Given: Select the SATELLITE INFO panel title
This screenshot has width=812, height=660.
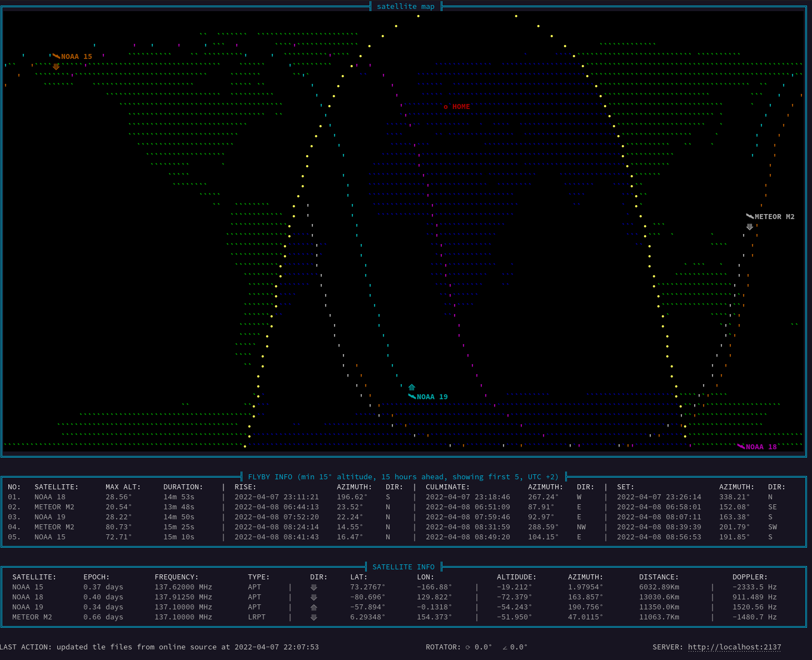Looking at the screenshot, I should click(403, 567).
